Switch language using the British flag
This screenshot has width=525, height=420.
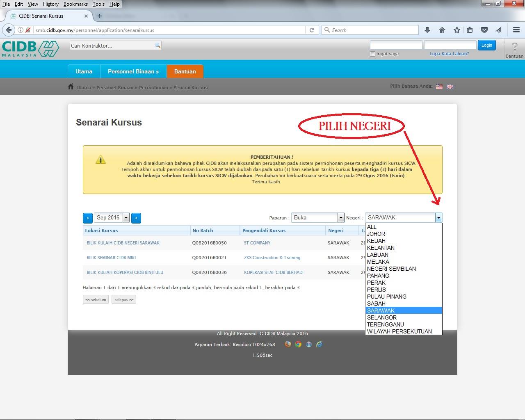450,87
